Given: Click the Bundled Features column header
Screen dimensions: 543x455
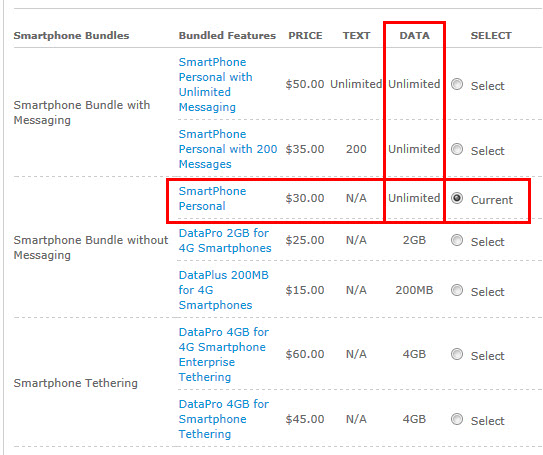Looking at the screenshot, I should [227, 35].
